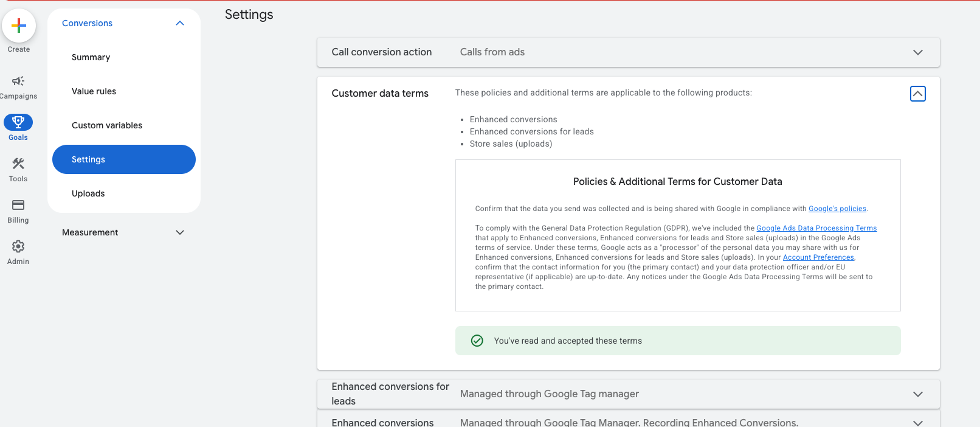Image resolution: width=980 pixels, height=427 pixels.
Task: Open the Google's policies link
Action: [x=837, y=209]
